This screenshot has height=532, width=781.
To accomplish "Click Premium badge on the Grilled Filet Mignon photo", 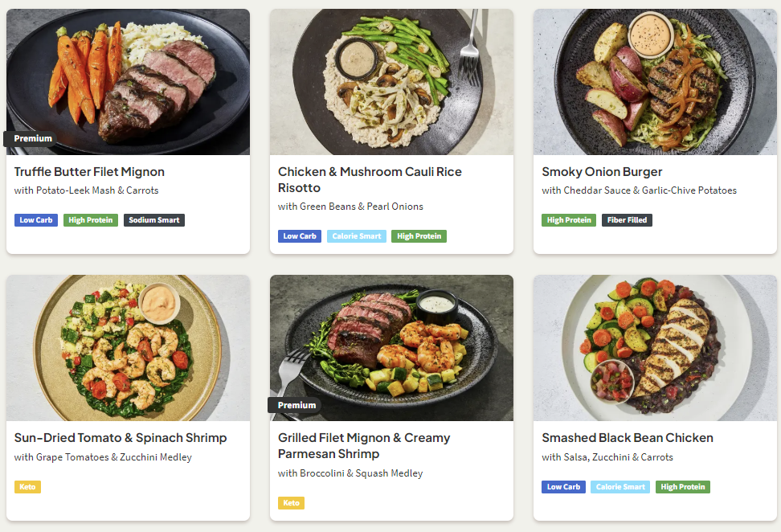I will (296, 405).
